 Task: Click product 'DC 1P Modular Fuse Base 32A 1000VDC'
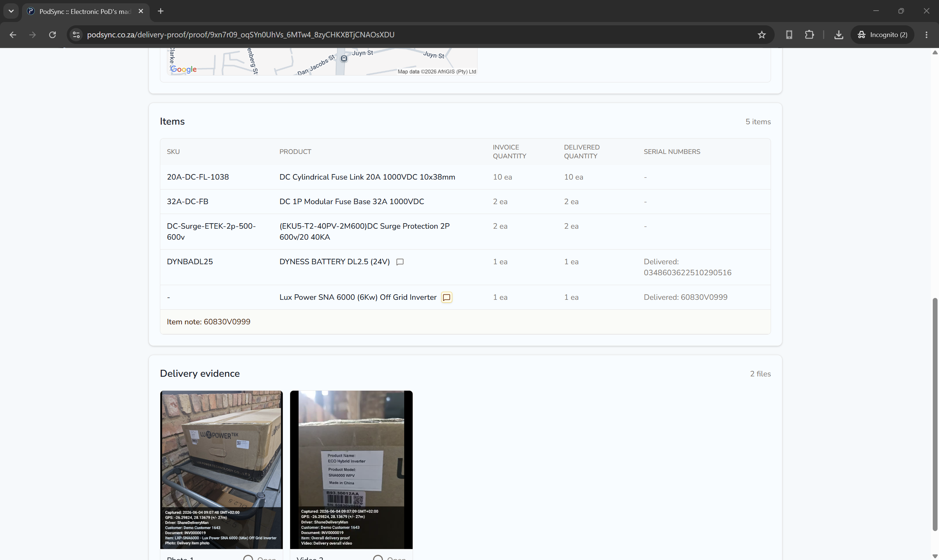coord(351,202)
